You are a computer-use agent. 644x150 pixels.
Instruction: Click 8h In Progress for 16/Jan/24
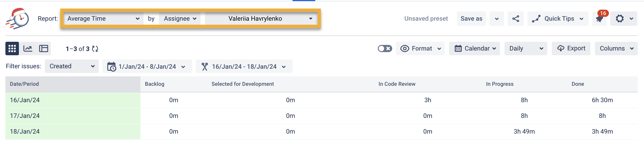[524, 100]
